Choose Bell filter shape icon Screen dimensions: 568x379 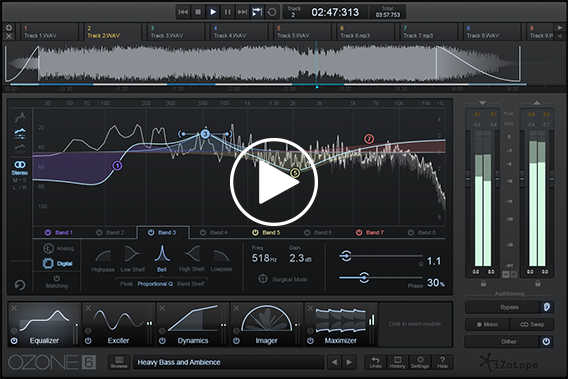click(162, 254)
